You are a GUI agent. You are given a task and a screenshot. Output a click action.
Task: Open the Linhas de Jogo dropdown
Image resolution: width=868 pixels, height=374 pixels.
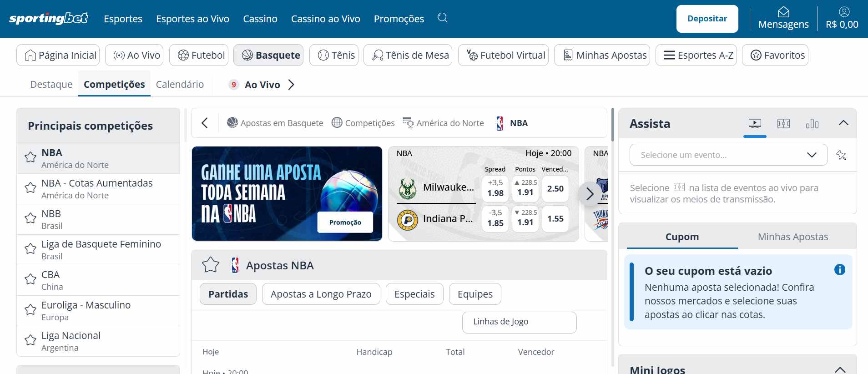tap(520, 322)
